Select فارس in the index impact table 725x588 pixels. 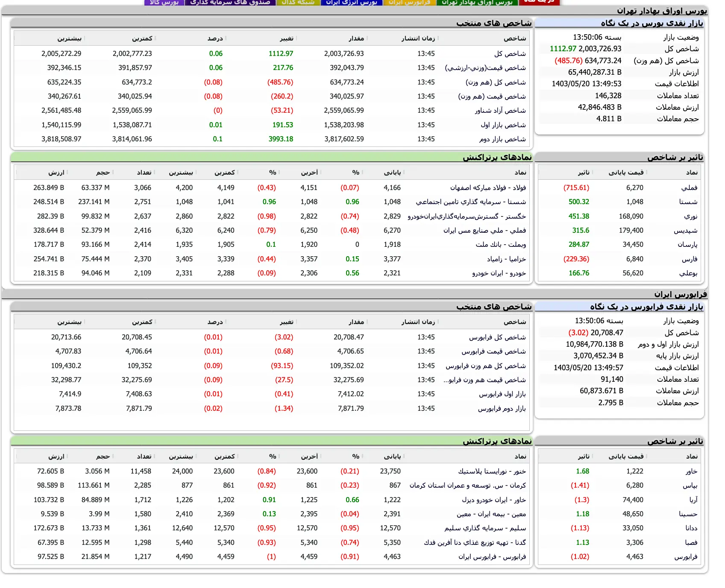[x=690, y=259]
